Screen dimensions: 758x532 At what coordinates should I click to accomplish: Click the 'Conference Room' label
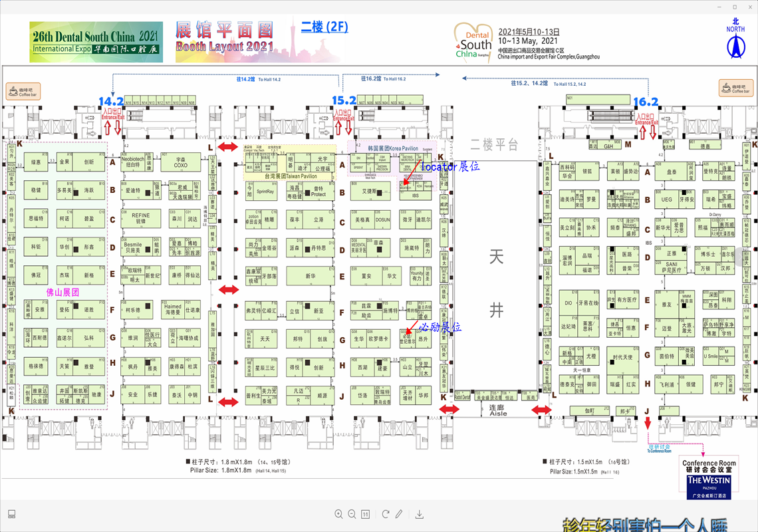709,463
